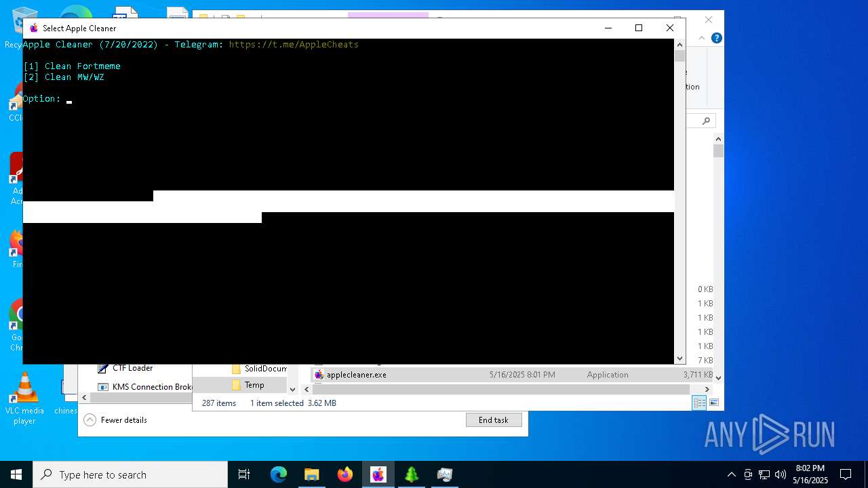Maximize the Apple Cleaner console window
868x488 pixels.
click(638, 28)
